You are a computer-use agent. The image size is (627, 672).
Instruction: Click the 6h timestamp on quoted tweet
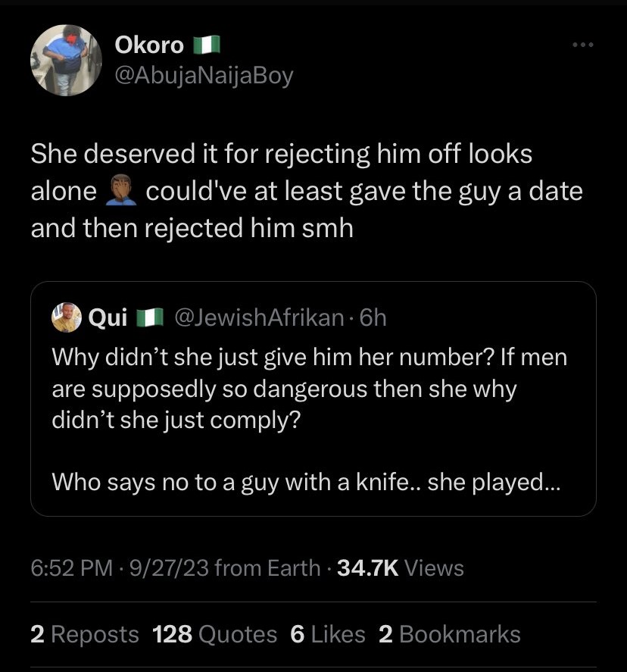pyautogui.click(x=373, y=318)
